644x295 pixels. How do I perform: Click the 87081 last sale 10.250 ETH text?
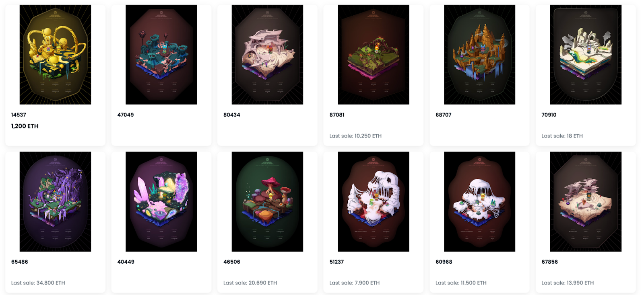tap(355, 136)
